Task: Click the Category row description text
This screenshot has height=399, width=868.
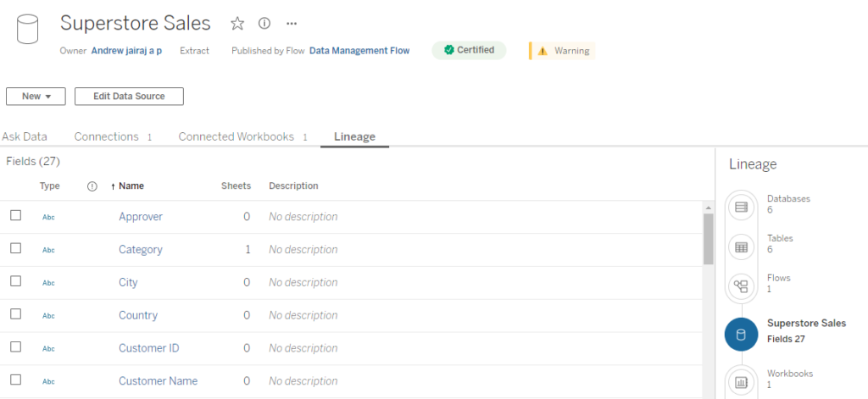Action: pyautogui.click(x=303, y=250)
